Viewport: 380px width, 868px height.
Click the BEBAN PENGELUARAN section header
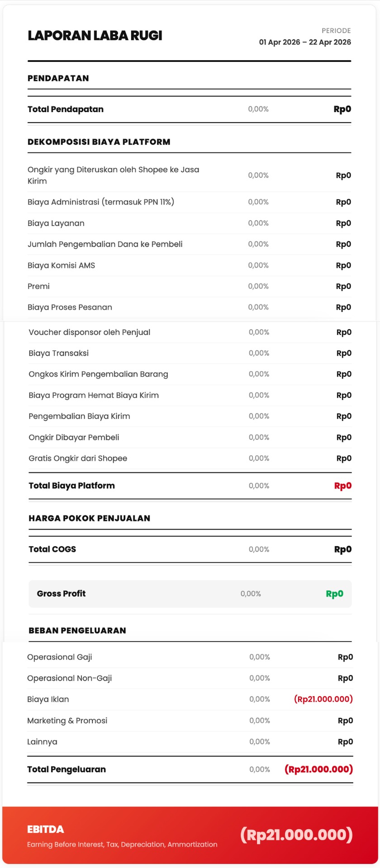77,631
